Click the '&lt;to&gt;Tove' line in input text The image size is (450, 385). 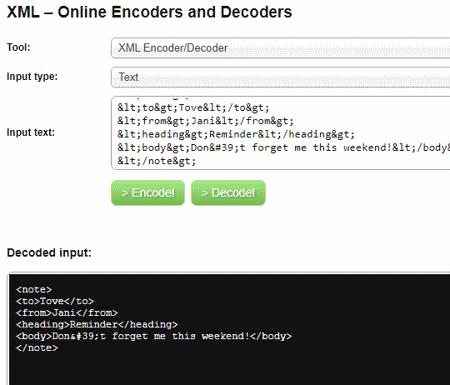tap(193, 108)
